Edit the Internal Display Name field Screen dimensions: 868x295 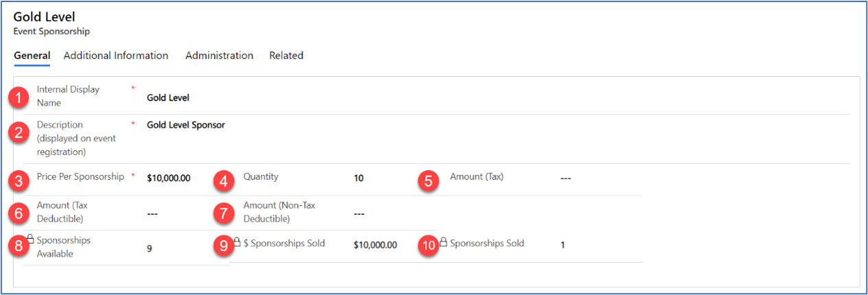168,97
